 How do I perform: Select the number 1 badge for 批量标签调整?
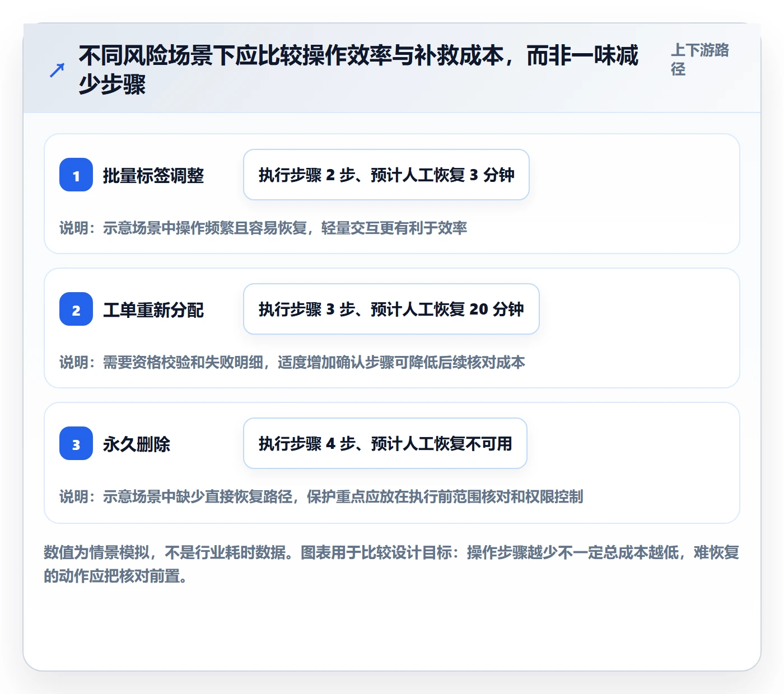point(76,175)
